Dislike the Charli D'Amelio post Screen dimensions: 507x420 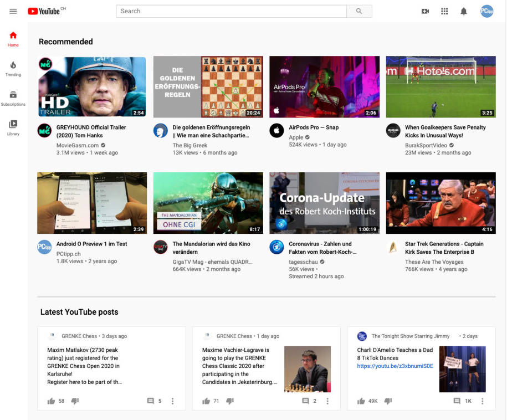pos(388,401)
